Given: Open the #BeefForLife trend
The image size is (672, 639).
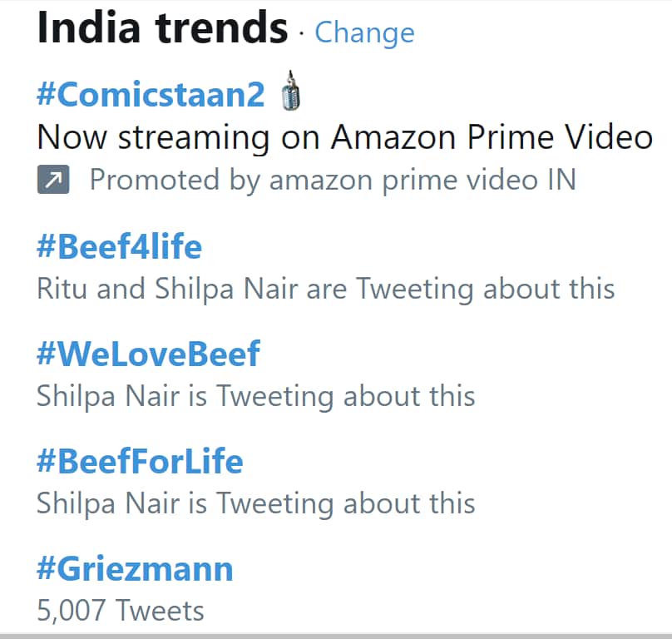Looking at the screenshot, I should pyautogui.click(x=139, y=461).
